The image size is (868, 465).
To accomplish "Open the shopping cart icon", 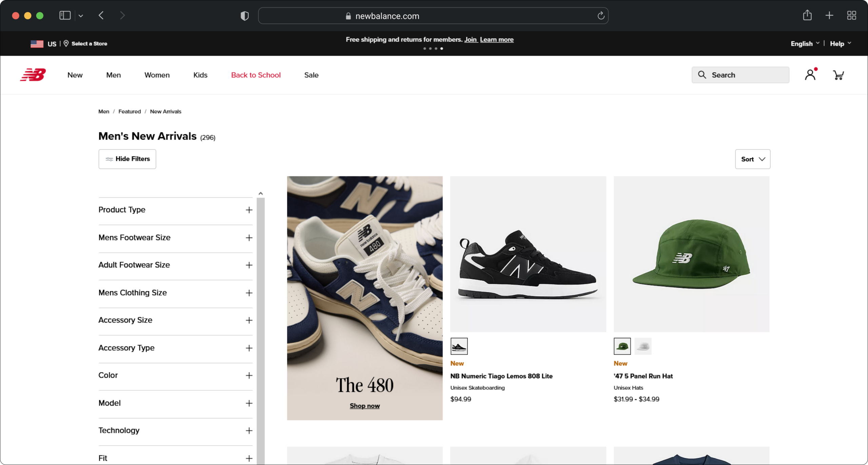I will [838, 75].
